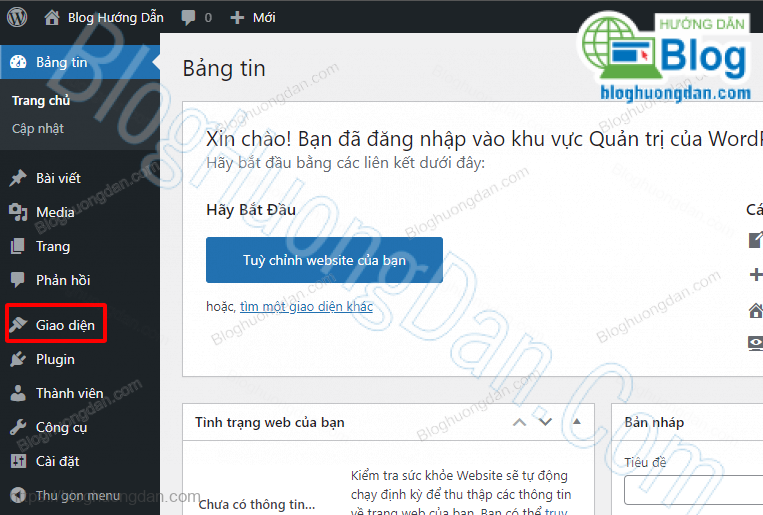Click the Plugin plug icon
This screenshot has width=763, height=515.
click(18, 359)
